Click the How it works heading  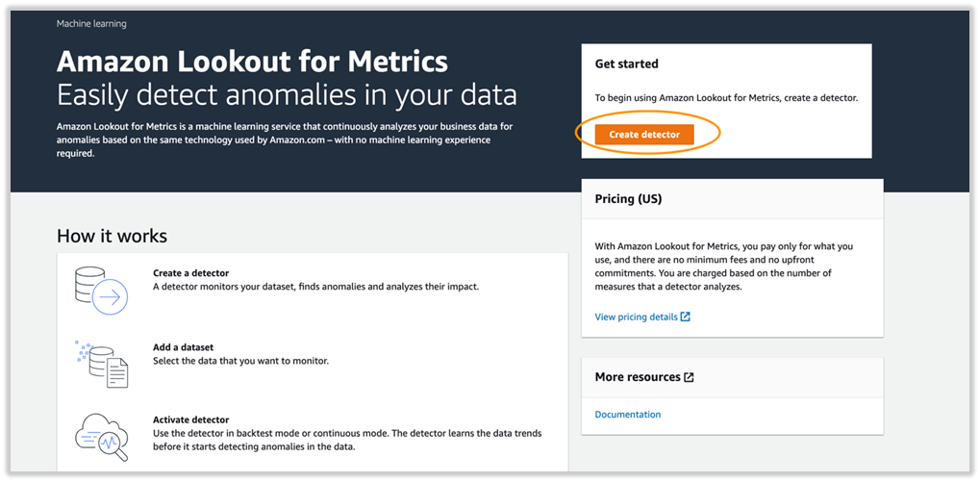tap(112, 236)
